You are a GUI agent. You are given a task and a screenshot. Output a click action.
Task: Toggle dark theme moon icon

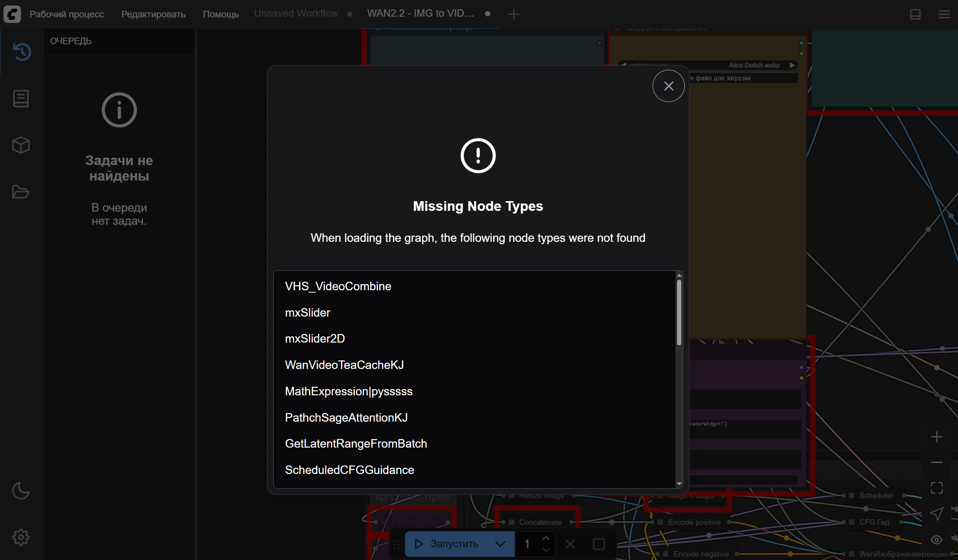tap(21, 491)
